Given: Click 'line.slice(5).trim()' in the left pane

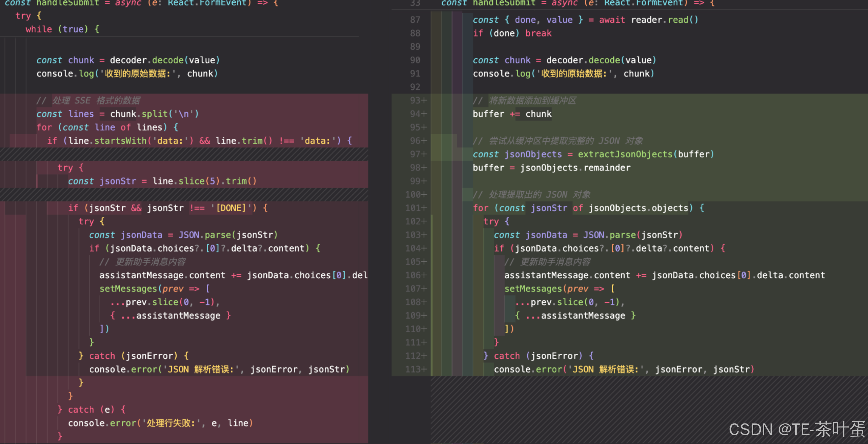Looking at the screenshot, I should tap(204, 181).
